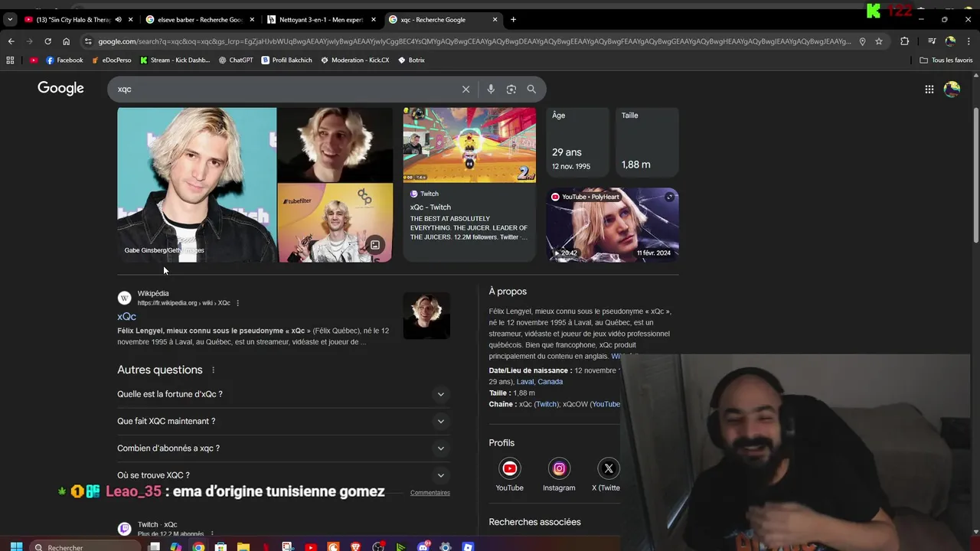Open the X (Twitter) profile icon
Image resolution: width=980 pixels, height=551 pixels.
click(609, 468)
